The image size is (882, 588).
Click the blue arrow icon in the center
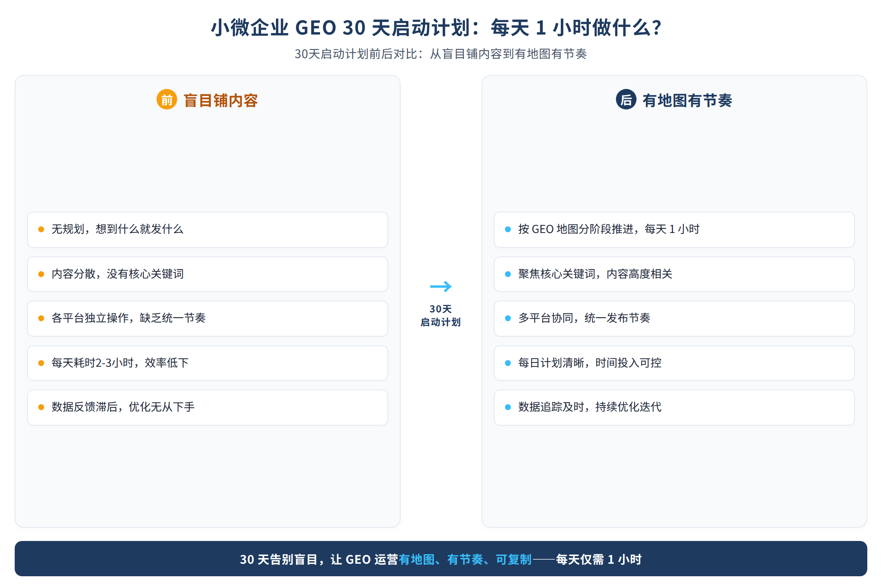(441, 287)
